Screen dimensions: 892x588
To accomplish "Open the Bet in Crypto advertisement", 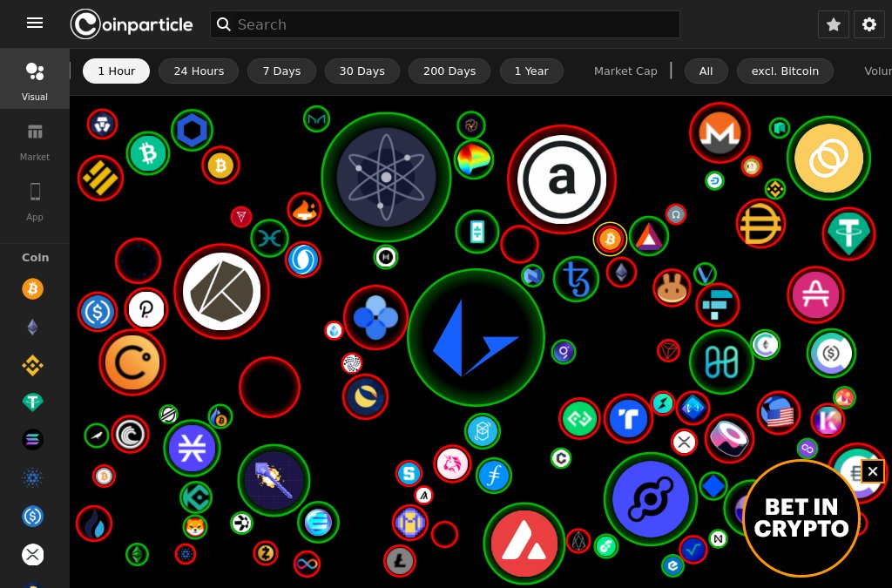I will pyautogui.click(x=801, y=518).
